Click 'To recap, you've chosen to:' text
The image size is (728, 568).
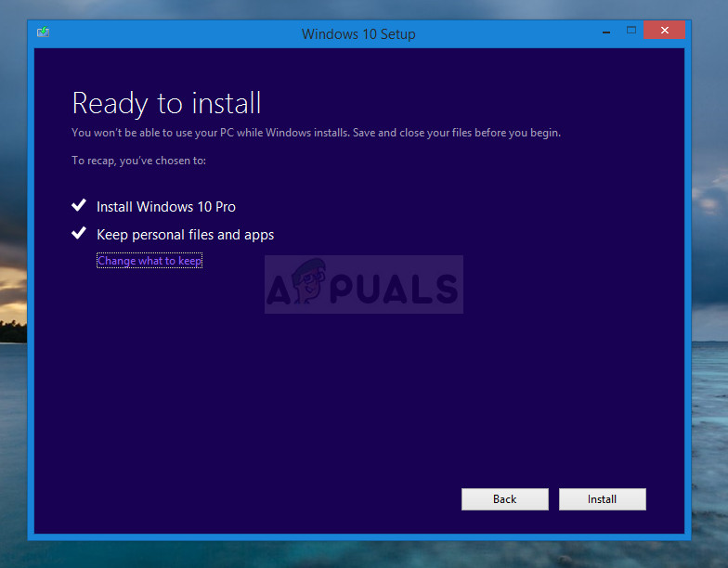tap(139, 161)
